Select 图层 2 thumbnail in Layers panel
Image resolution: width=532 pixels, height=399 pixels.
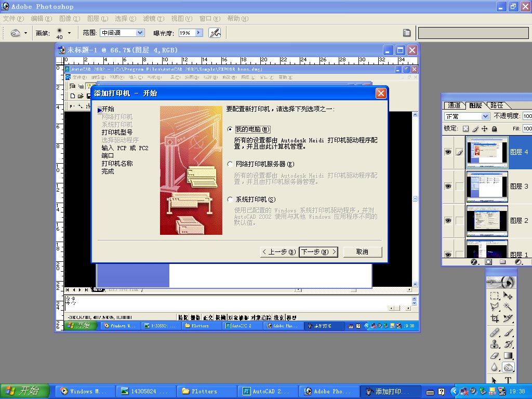click(487, 220)
